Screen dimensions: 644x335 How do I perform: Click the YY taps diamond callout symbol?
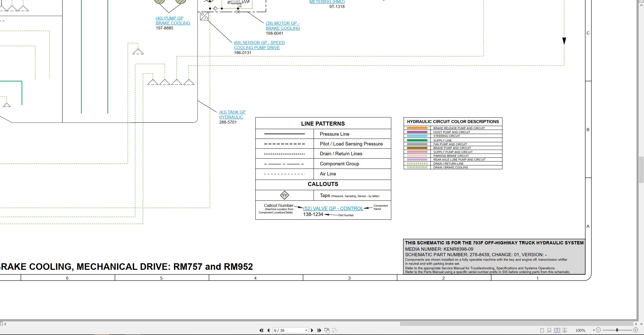285,195
